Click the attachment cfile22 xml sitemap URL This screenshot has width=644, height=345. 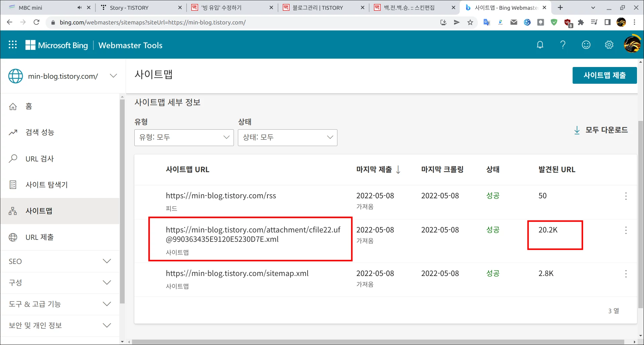(253, 234)
